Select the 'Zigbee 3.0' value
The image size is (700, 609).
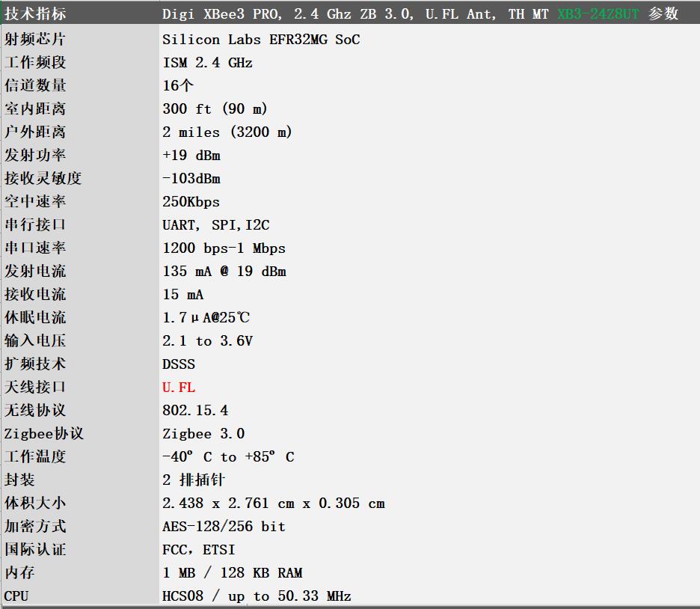[x=203, y=434]
